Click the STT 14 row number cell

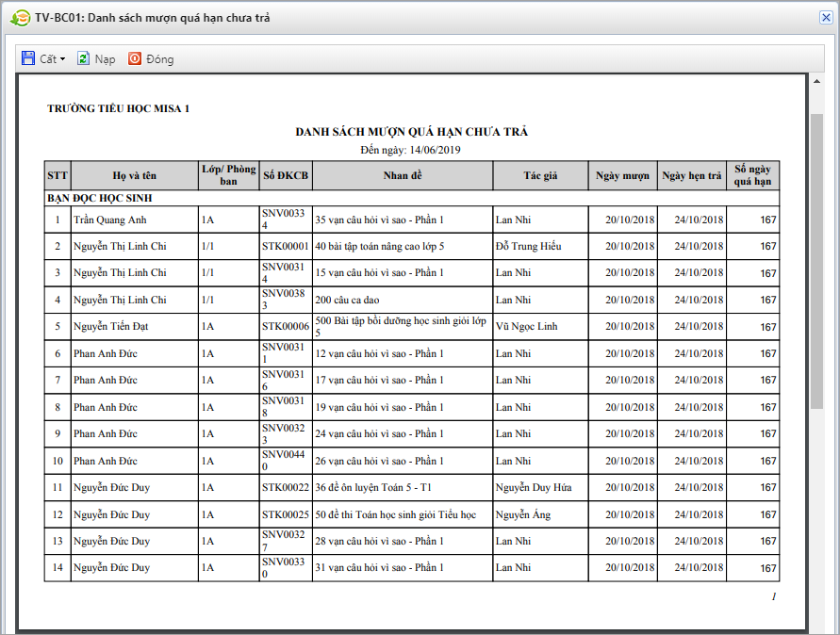click(x=58, y=567)
